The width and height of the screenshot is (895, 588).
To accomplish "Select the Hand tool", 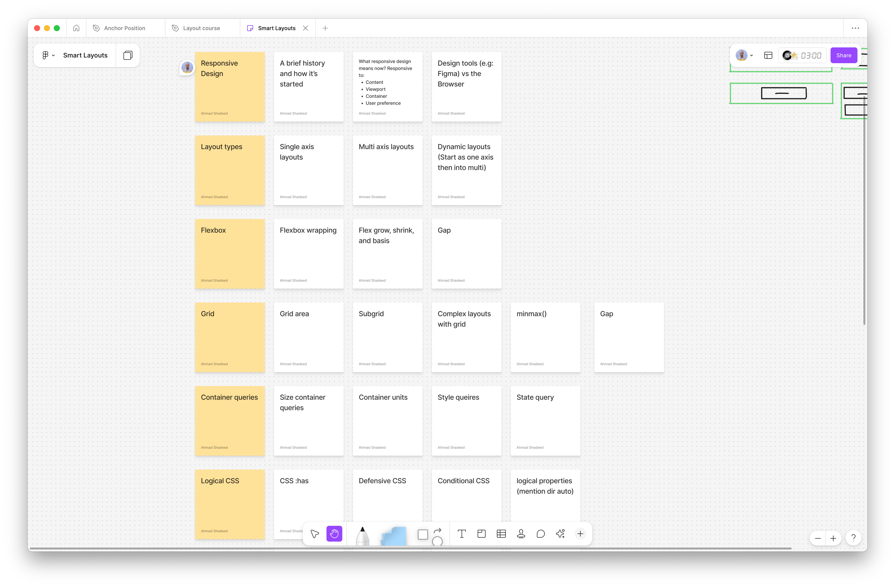I will click(334, 534).
